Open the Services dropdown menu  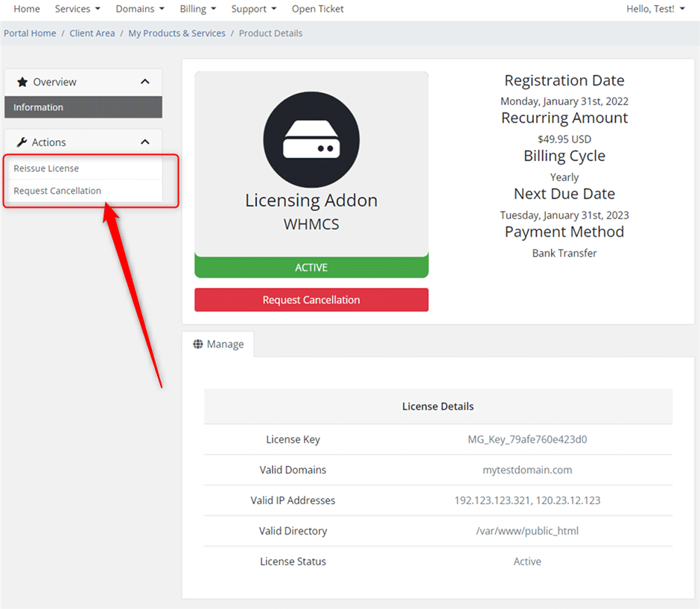tap(77, 9)
